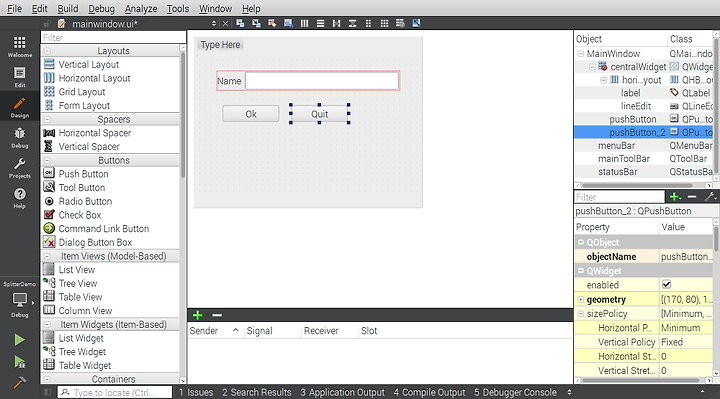Image resolution: width=720 pixels, height=399 pixels.
Task: Open the 4 Compile Output pane
Action: pos(429,392)
